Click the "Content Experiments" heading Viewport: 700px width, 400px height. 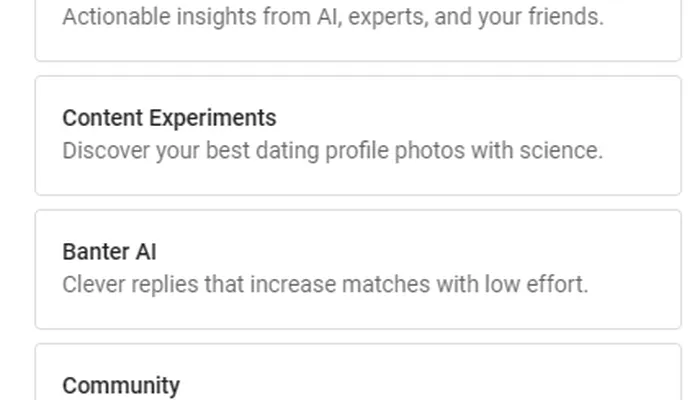pyautogui.click(x=169, y=118)
